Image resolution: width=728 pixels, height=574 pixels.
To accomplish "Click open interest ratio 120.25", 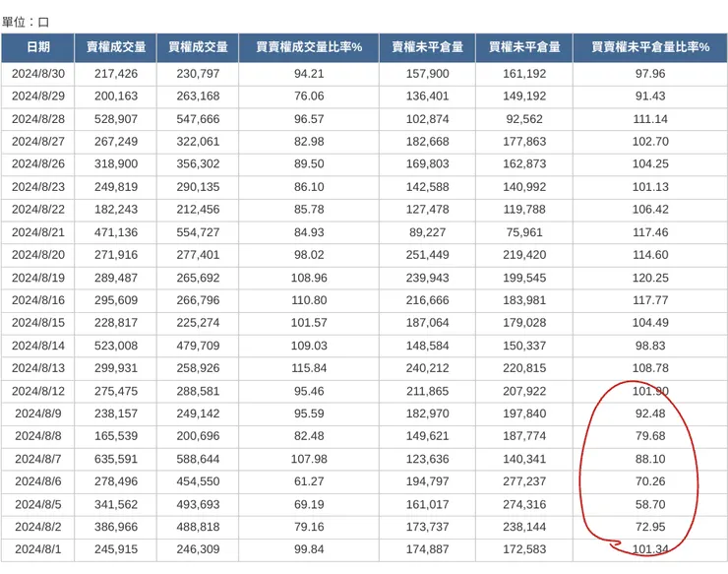I will coord(650,278).
